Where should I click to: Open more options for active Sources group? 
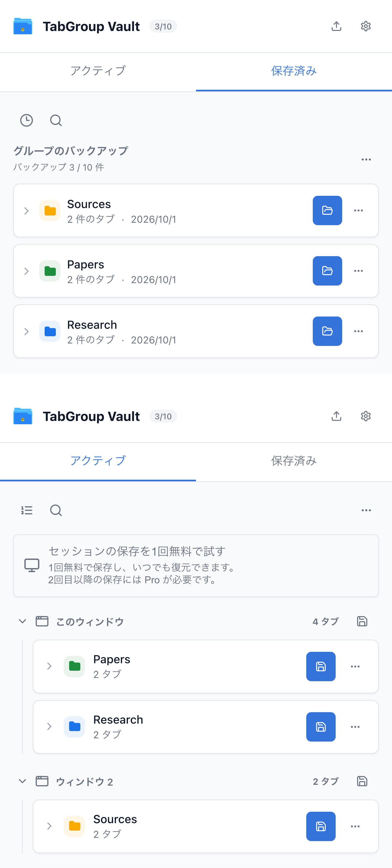[x=355, y=826]
